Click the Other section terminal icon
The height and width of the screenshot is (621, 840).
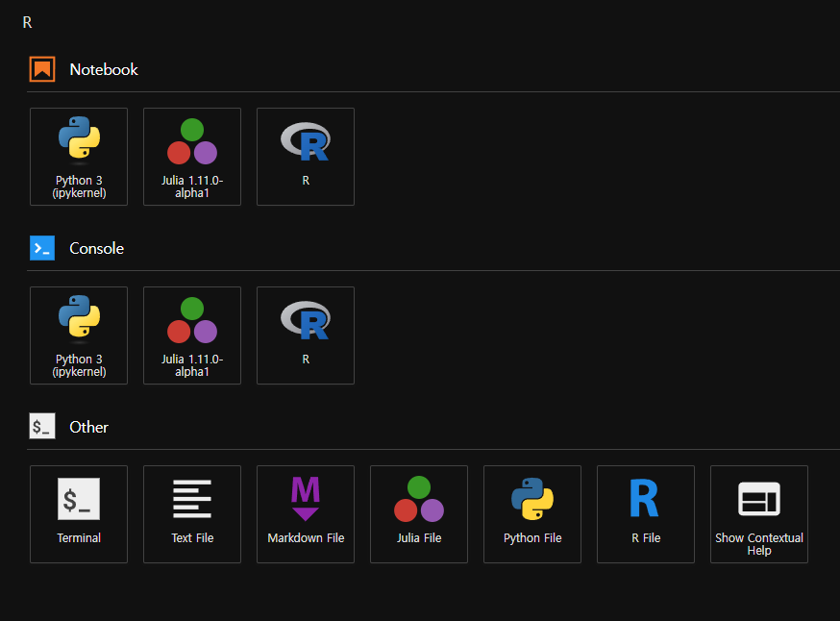click(x=42, y=427)
